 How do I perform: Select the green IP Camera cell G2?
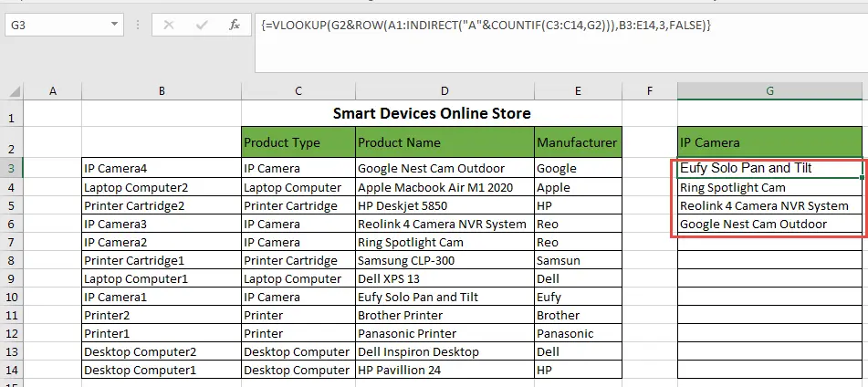pos(769,142)
